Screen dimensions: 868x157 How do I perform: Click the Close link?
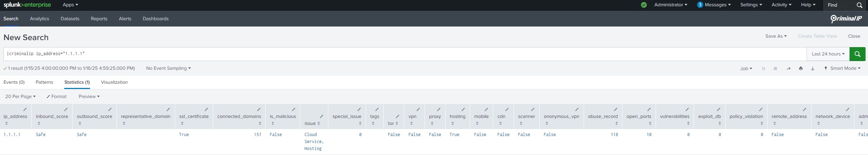(x=854, y=36)
